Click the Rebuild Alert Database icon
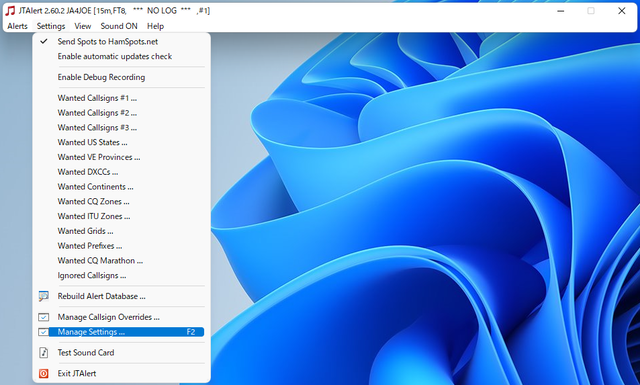 tap(44, 296)
